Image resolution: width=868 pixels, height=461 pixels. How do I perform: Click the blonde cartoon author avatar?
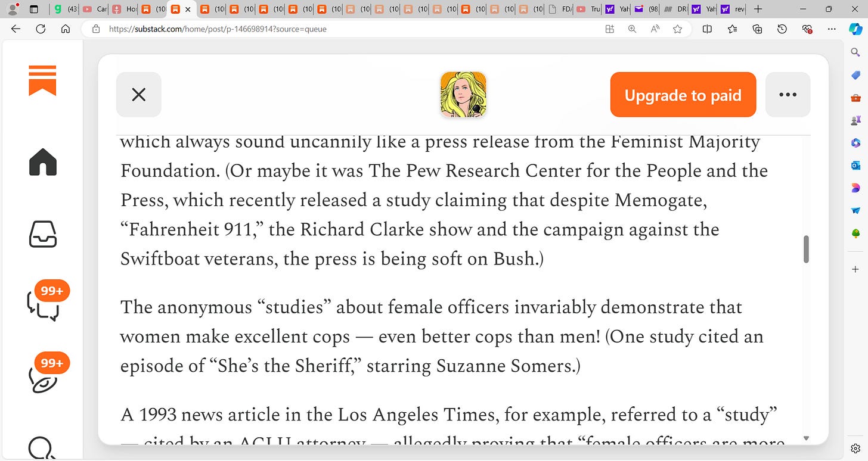click(463, 95)
